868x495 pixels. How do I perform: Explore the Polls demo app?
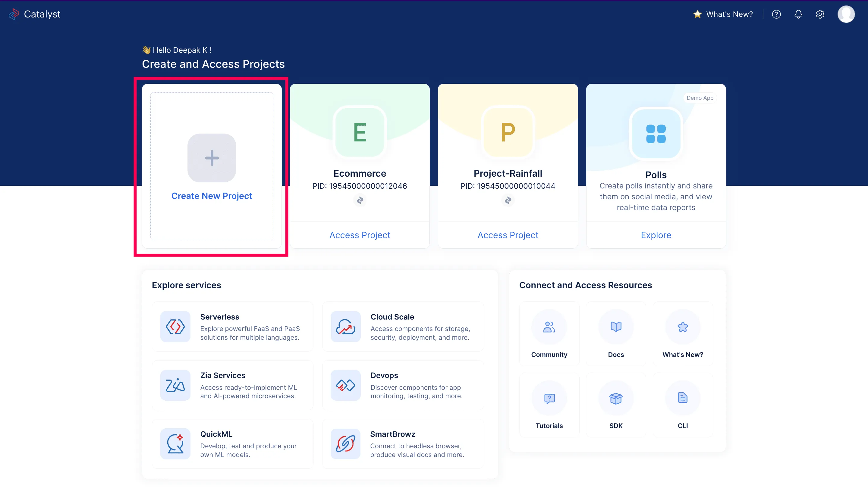[656, 235]
